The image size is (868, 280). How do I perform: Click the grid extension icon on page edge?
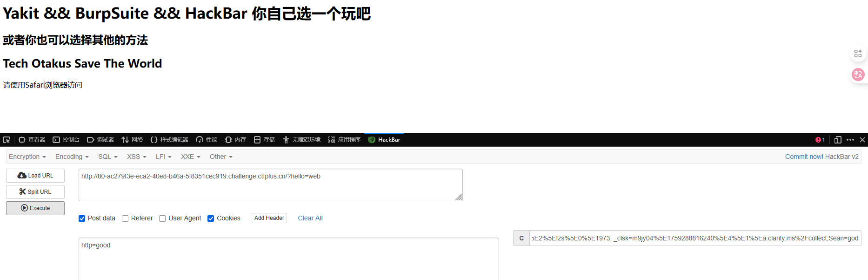click(x=858, y=54)
